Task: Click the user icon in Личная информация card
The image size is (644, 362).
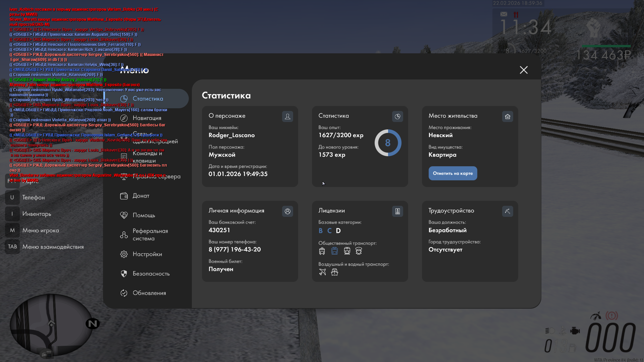Action: tap(287, 212)
